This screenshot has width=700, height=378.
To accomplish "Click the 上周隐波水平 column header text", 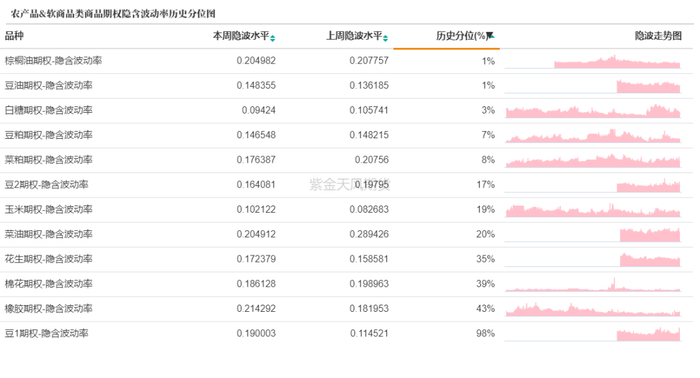I will tap(354, 36).
